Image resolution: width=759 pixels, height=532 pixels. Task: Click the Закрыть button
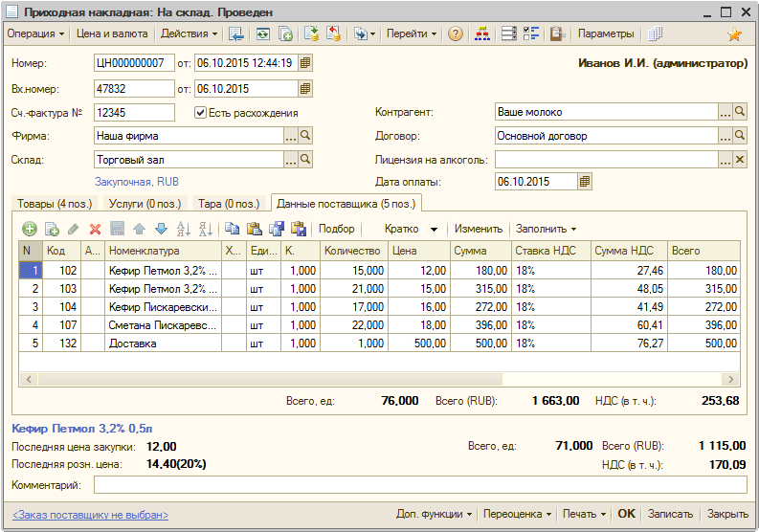coord(727,514)
